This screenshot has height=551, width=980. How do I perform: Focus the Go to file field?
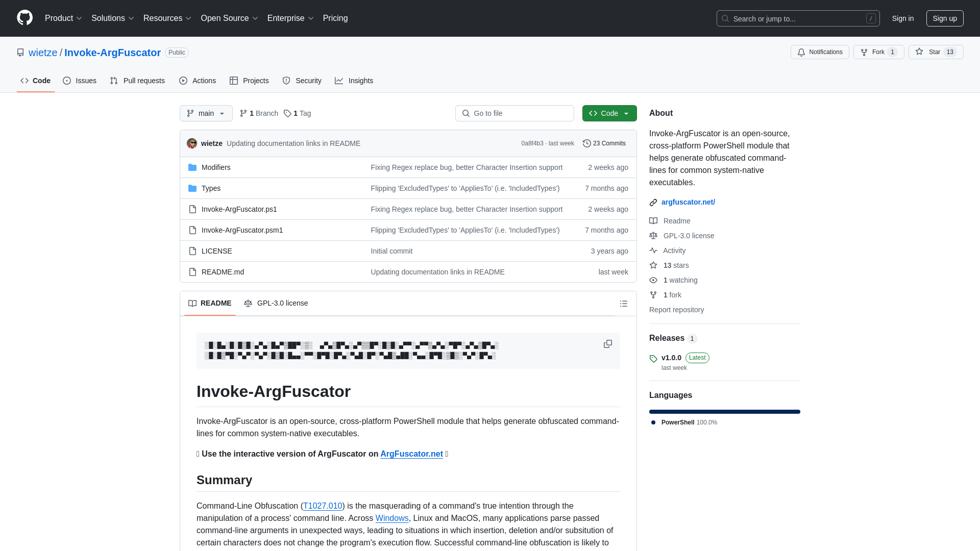coord(514,113)
